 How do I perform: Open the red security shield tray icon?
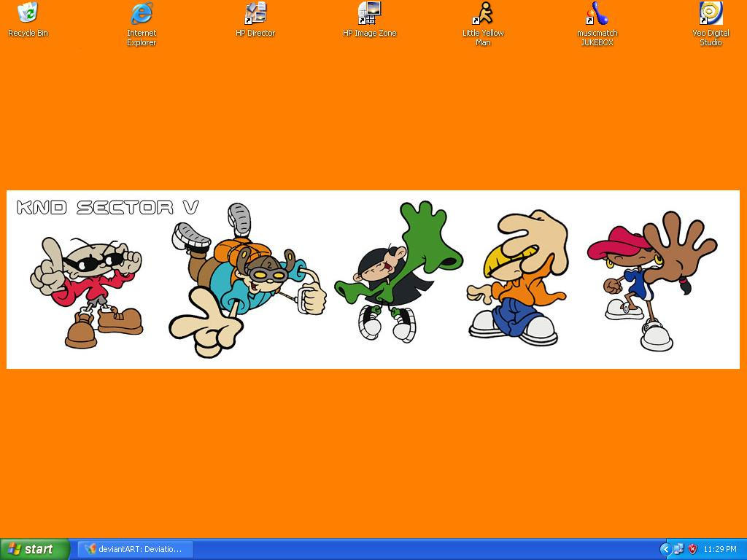tap(692, 549)
